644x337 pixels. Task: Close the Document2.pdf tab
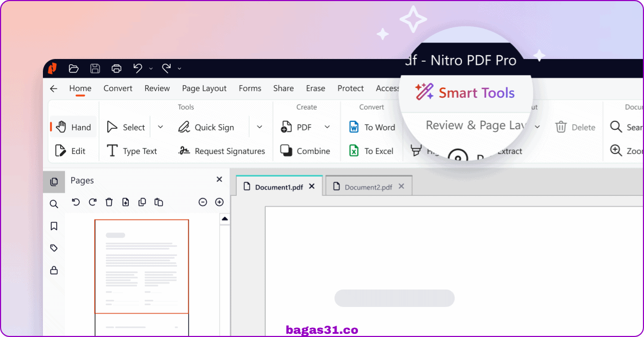(401, 186)
